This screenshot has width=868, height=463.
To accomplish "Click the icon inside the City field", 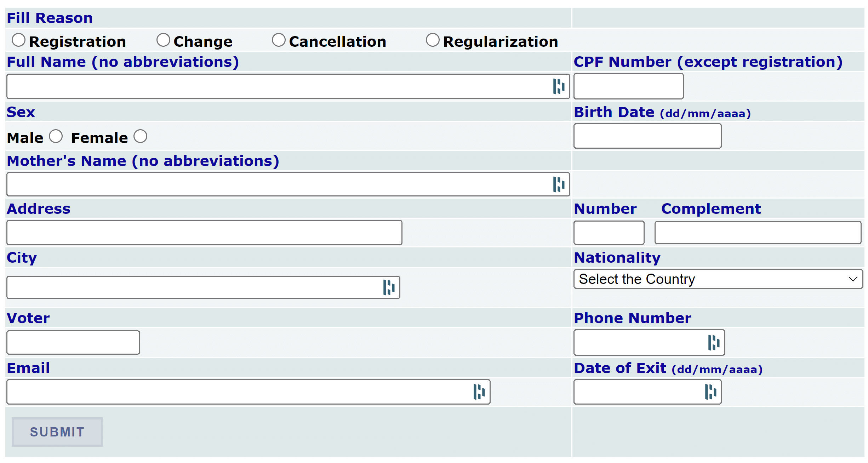I will click(388, 287).
